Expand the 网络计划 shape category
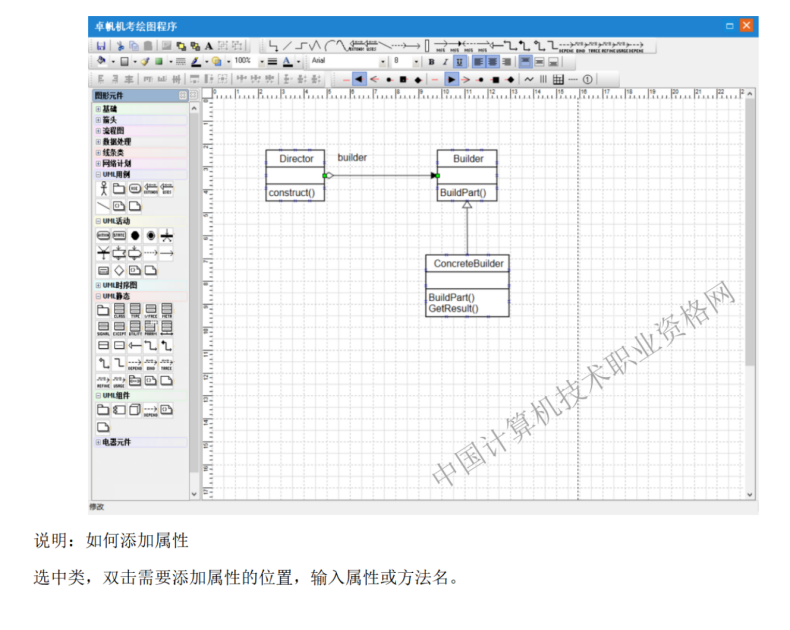Image resolution: width=790 pixels, height=630 pixels. tap(98, 163)
